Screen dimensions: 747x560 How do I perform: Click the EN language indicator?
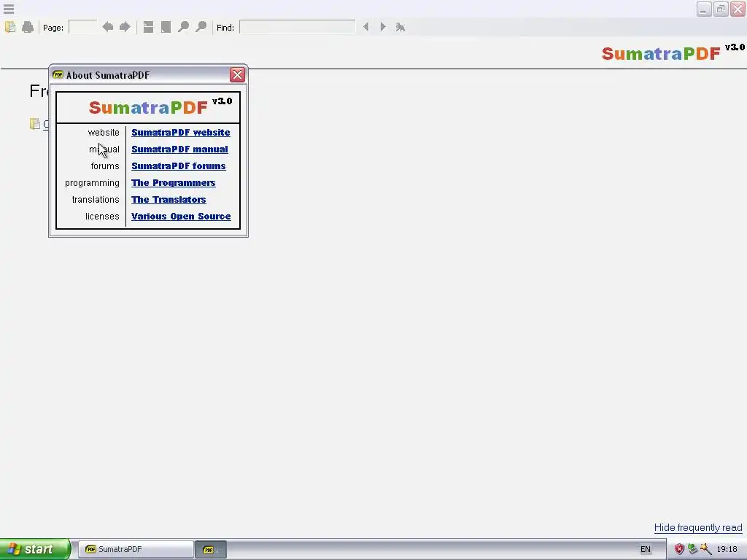646,549
